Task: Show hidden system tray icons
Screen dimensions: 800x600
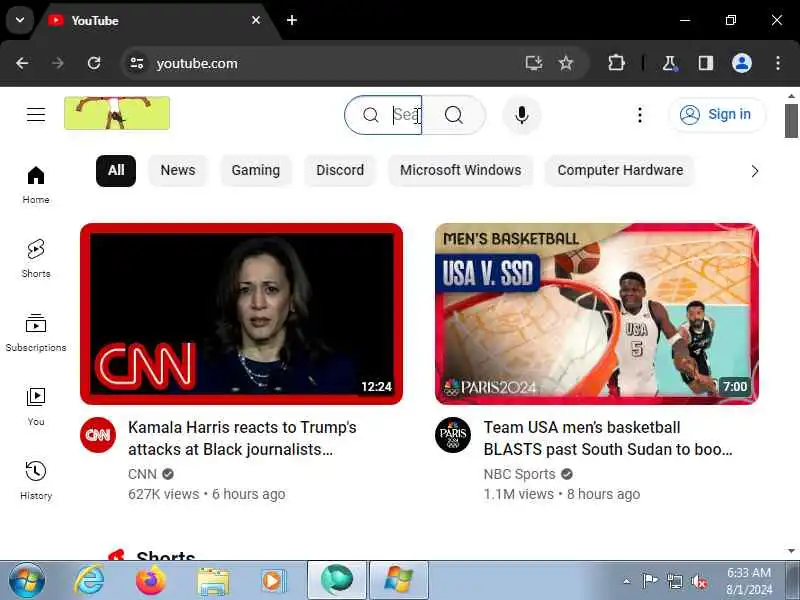Action: [627, 581]
